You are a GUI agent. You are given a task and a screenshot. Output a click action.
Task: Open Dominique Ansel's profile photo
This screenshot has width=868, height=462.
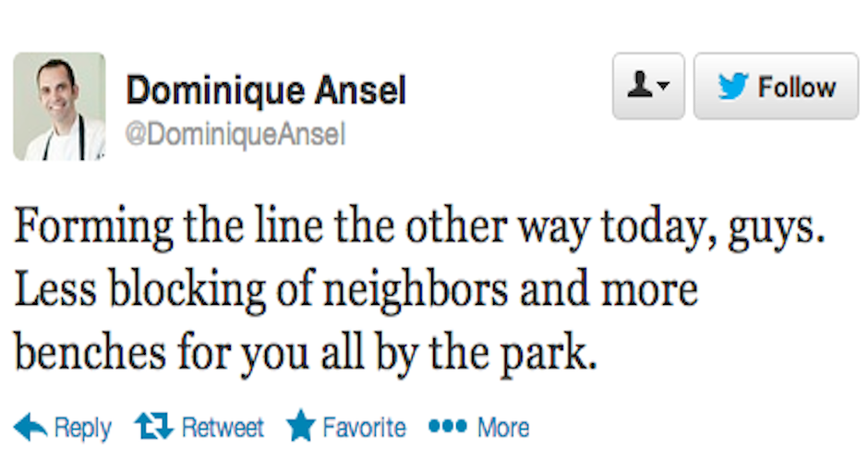(x=59, y=106)
